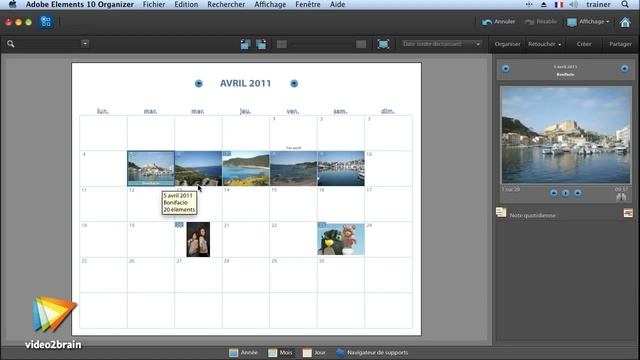Show next photo of the day

click(x=578, y=193)
